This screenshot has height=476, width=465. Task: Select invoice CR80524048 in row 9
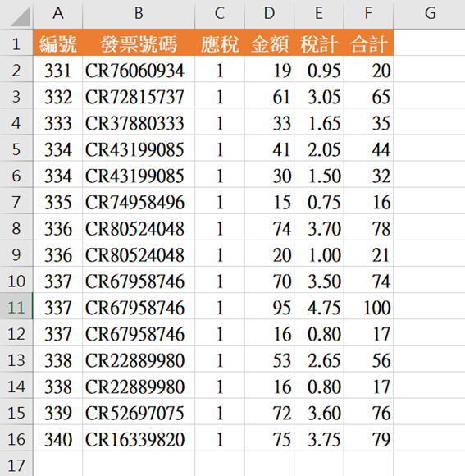click(139, 253)
